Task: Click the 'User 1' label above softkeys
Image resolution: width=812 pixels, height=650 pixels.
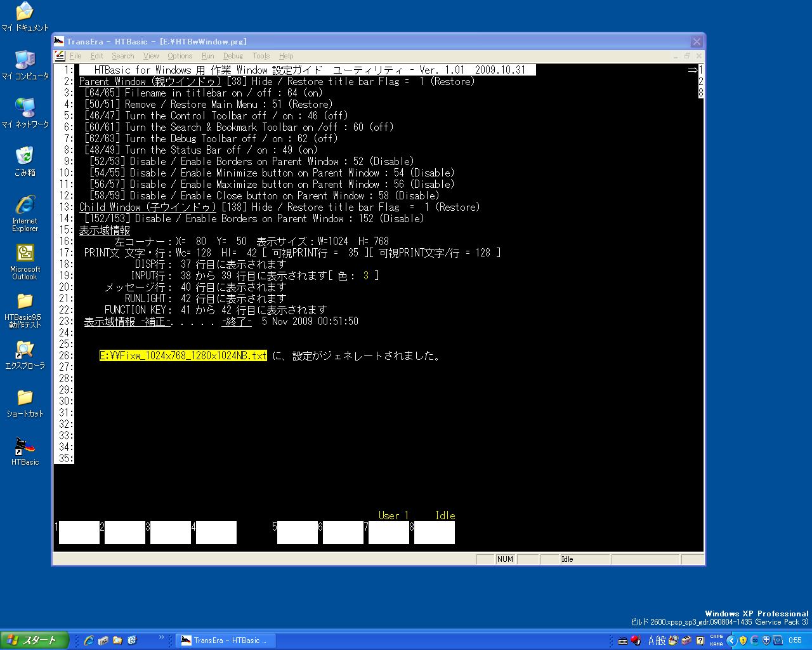Action: coord(394,515)
